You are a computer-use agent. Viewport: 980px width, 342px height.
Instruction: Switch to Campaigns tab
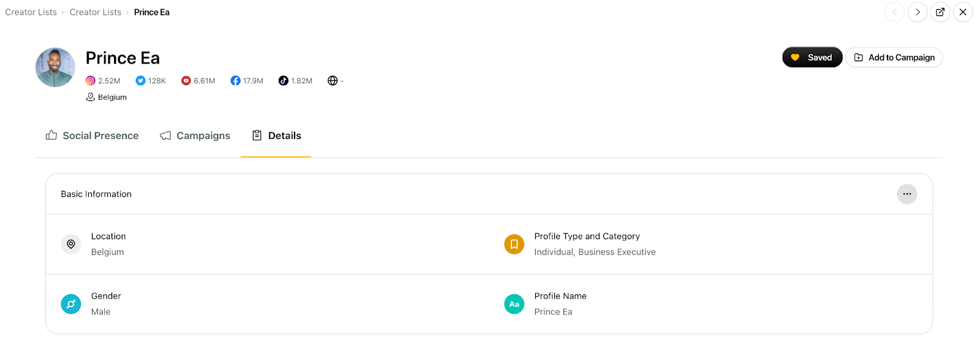click(x=195, y=136)
